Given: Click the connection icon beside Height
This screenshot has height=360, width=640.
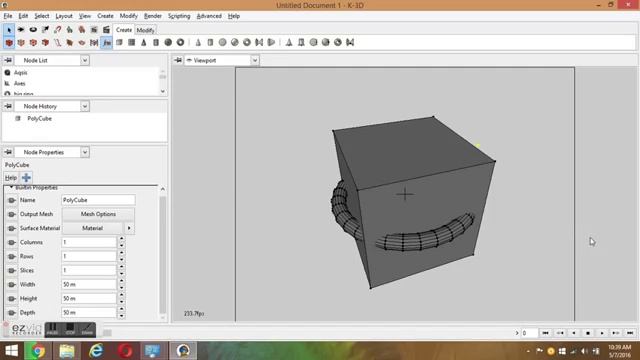Looking at the screenshot, I should (11, 299).
